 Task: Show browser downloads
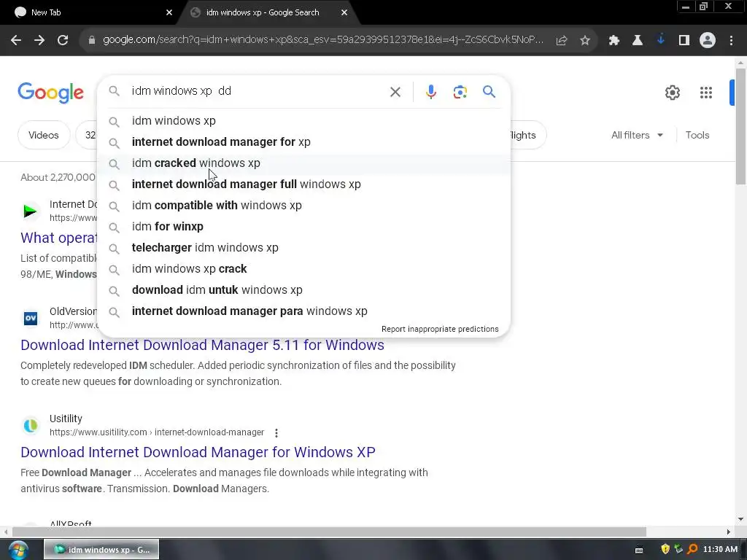click(x=660, y=40)
